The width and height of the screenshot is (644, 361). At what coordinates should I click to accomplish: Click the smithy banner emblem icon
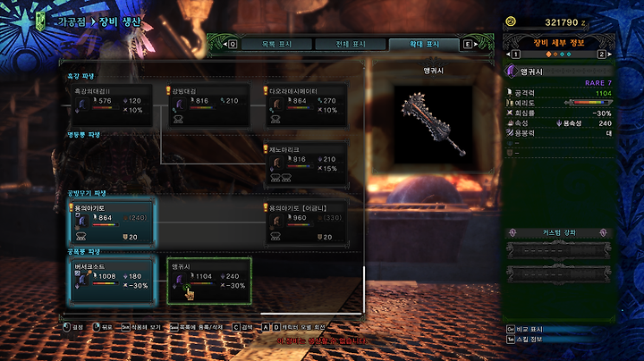coord(40,21)
